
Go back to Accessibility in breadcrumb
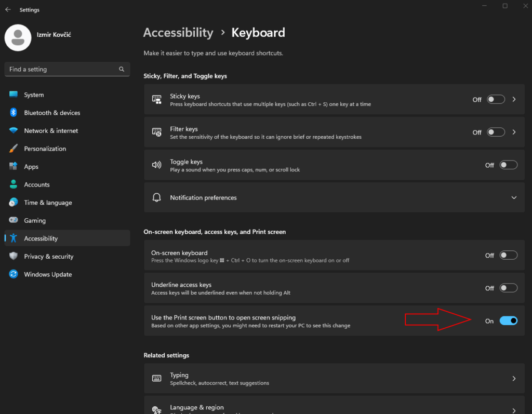click(x=178, y=33)
